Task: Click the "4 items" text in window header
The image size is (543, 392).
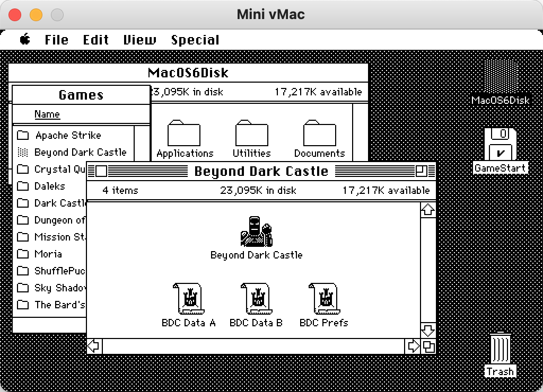Action: tap(120, 190)
